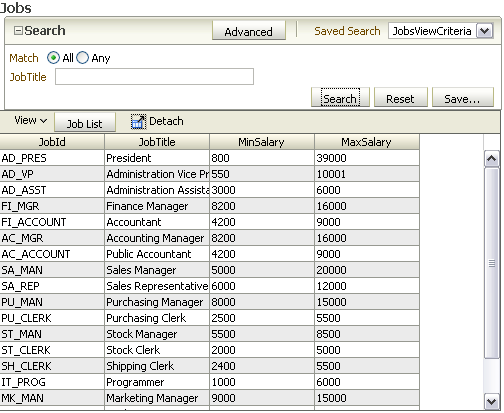Click the Detach table icon

[138, 121]
